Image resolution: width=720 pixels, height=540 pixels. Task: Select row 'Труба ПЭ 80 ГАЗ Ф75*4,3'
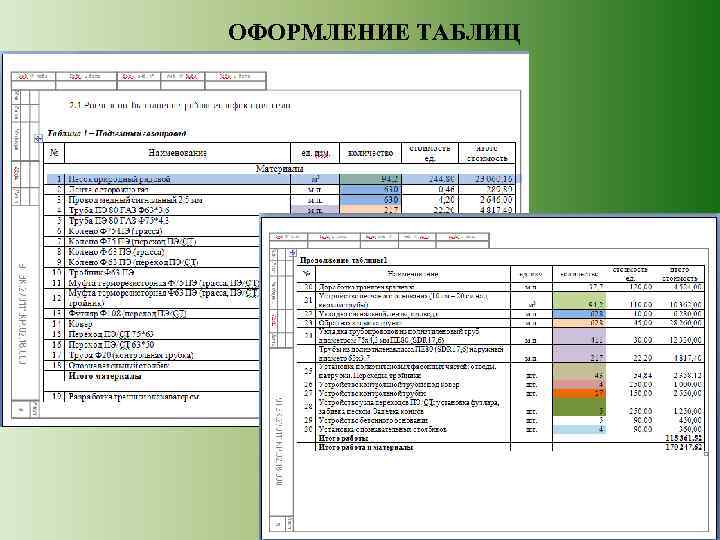(x=152, y=221)
